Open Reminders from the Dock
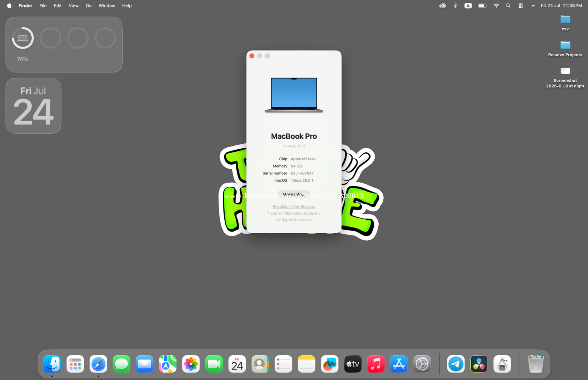This screenshot has width=588, height=380. coord(283,364)
